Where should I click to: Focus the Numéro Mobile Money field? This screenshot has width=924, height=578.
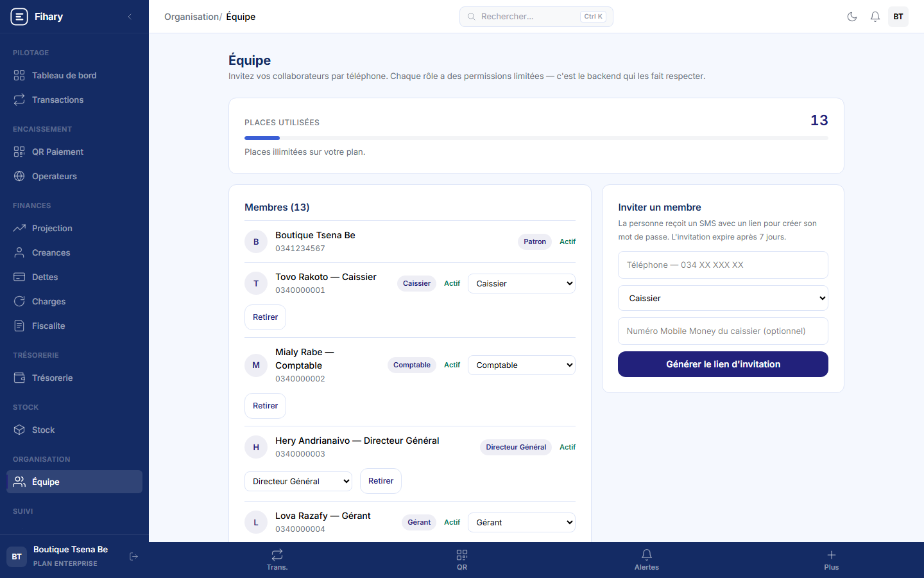click(723, 331)
